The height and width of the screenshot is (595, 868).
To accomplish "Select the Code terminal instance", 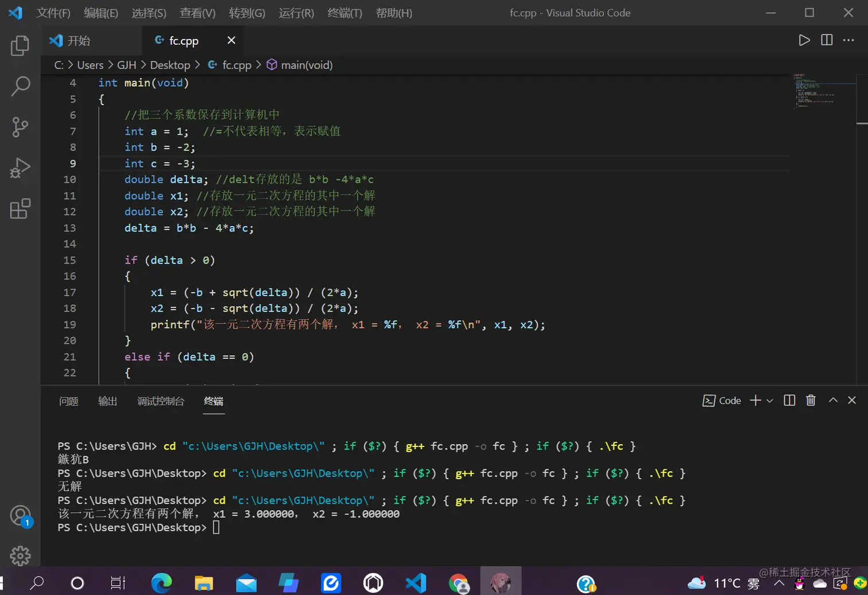I will pos(722,400).
